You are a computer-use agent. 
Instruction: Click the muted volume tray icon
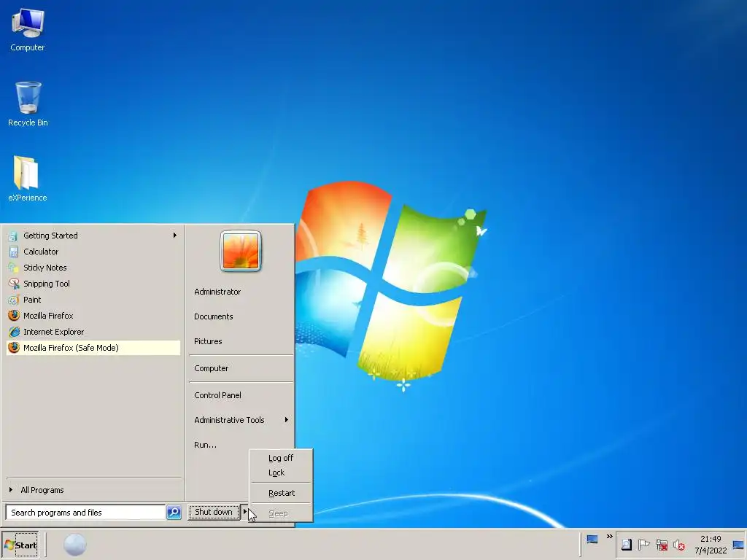pyautogui.click(x=679, y=545)
